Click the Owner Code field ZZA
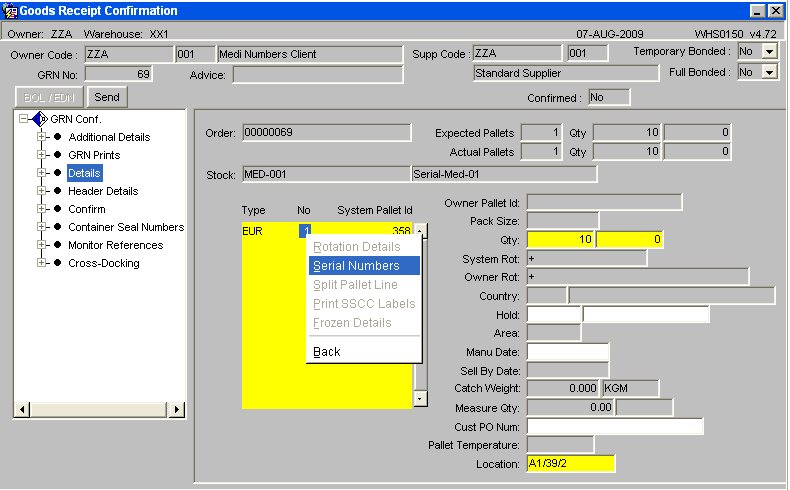Image resolution: width=790 pixels, height=490 pixels. point(129,54)
